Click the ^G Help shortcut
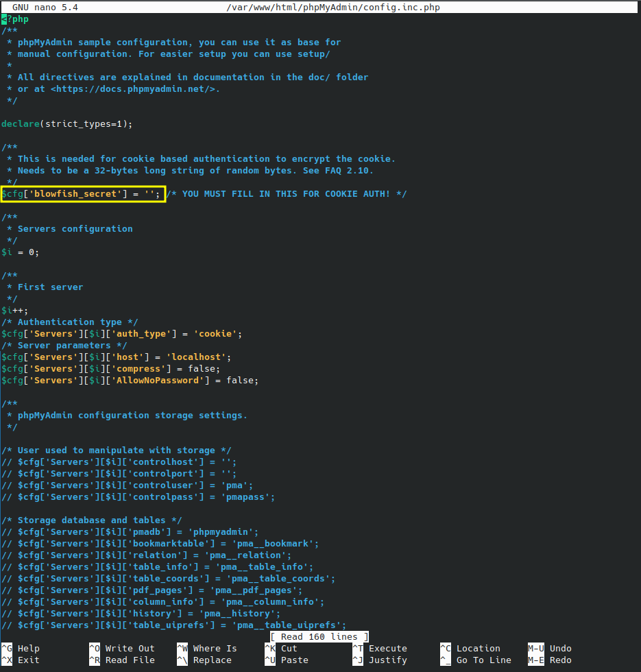 (x=21, y=649)
